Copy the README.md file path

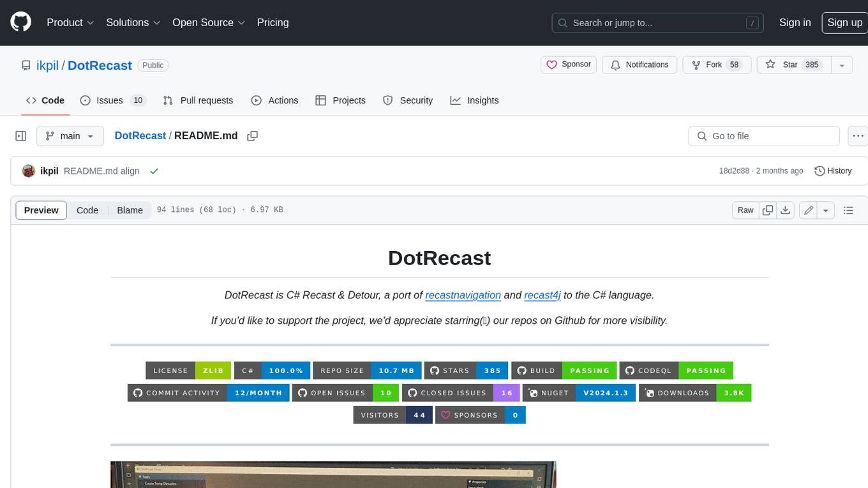pos(253,135)
